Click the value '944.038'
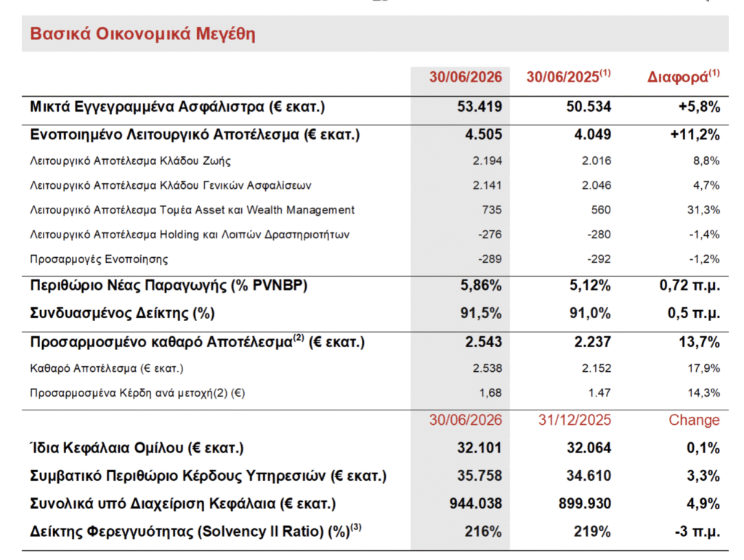This screenshot has width=744, height=560. coord(475,503)
